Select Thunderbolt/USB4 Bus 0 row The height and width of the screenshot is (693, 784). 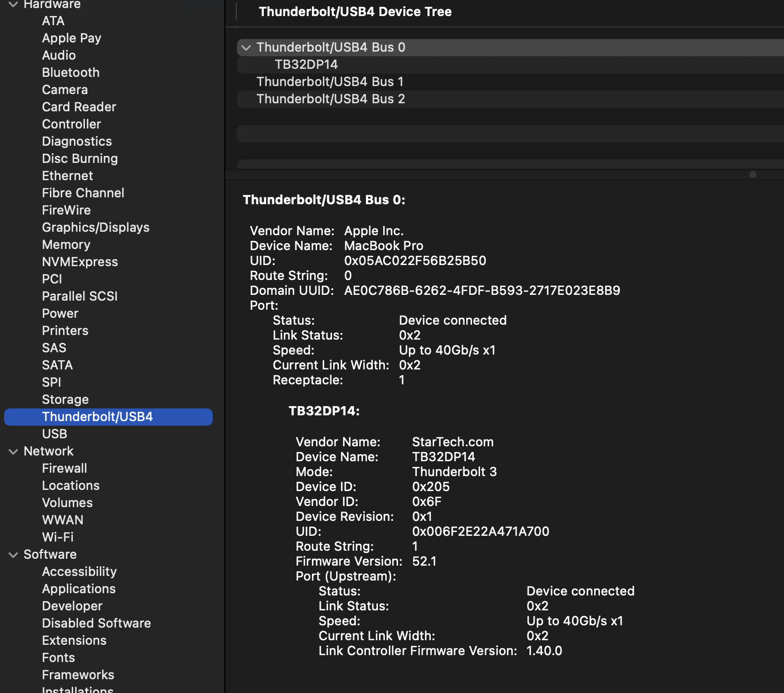tap(510, 48)
